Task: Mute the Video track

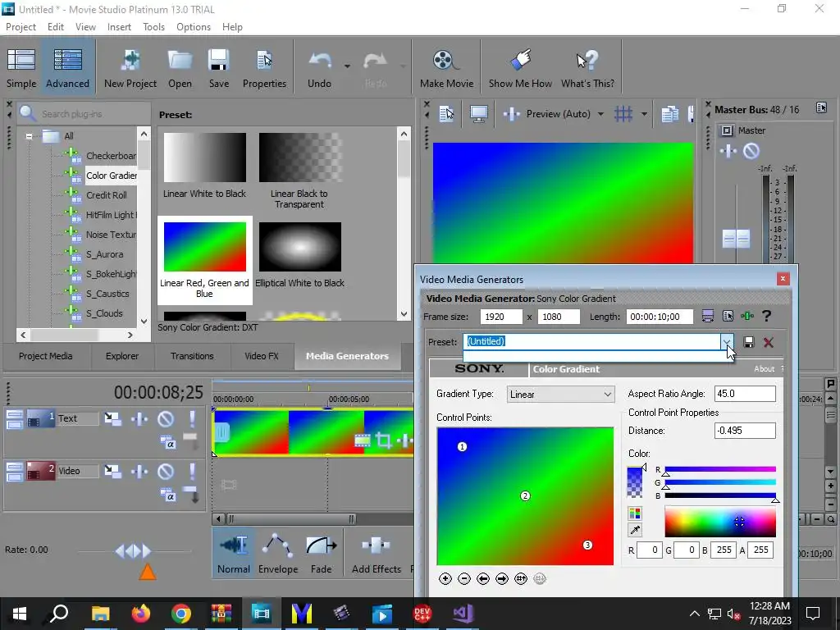Action: pos(166,472)
